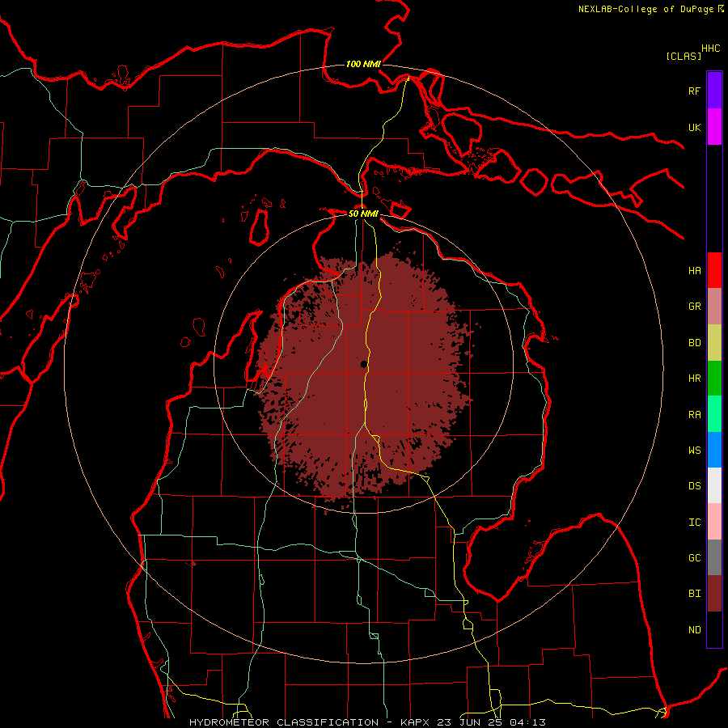Click the GC legend label
Image resolution: width=728 pixels, height=728 pixels.
pyautogui.click(x=694, y=557)
